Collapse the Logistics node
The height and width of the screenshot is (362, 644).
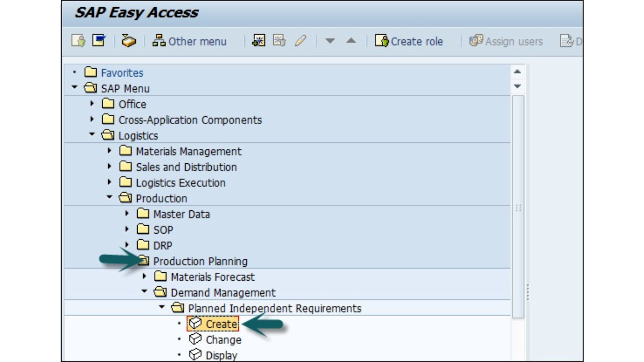pyautogui.click(x=92, y=134)
